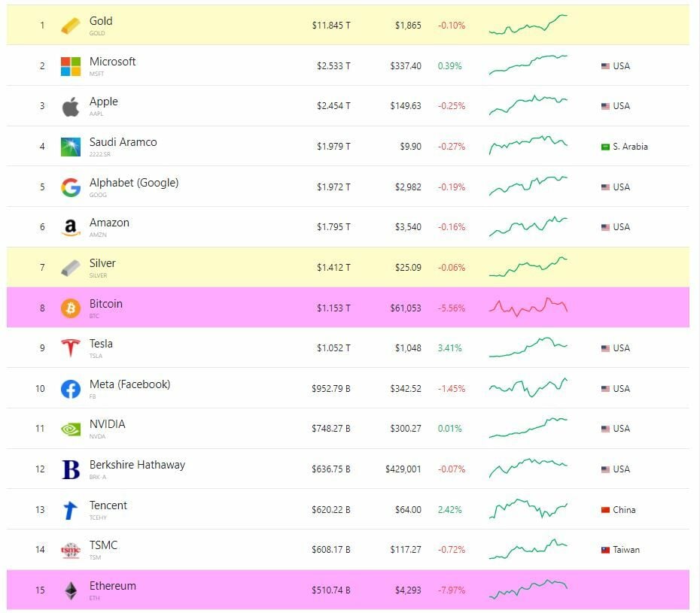Open the TSMC company name link
This screenshot has height=613, width=700.
(x=104, y=545)
